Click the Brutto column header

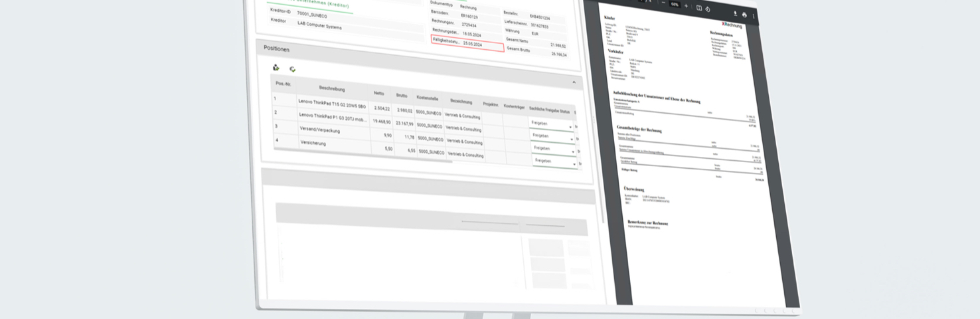pyautogui.click(x=402, y=96)
